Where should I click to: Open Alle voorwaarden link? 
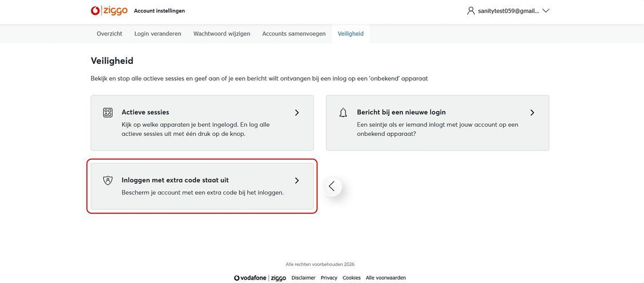(386, 278)
